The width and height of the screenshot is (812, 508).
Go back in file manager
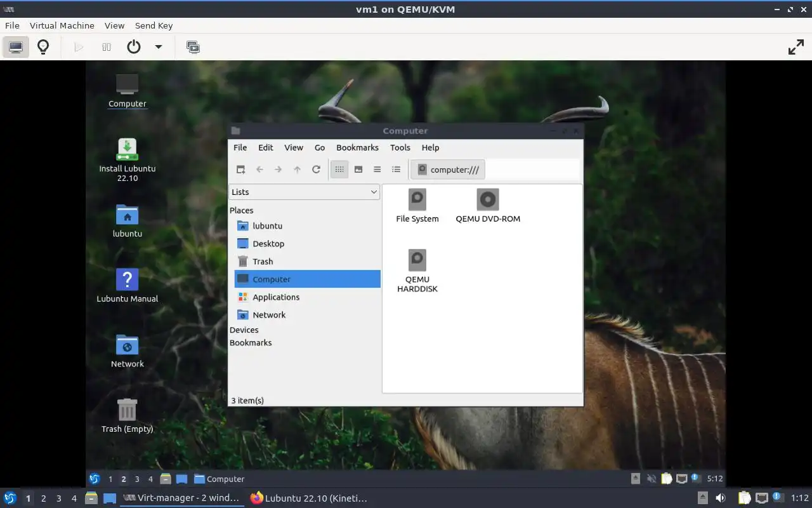click(259, 170)
